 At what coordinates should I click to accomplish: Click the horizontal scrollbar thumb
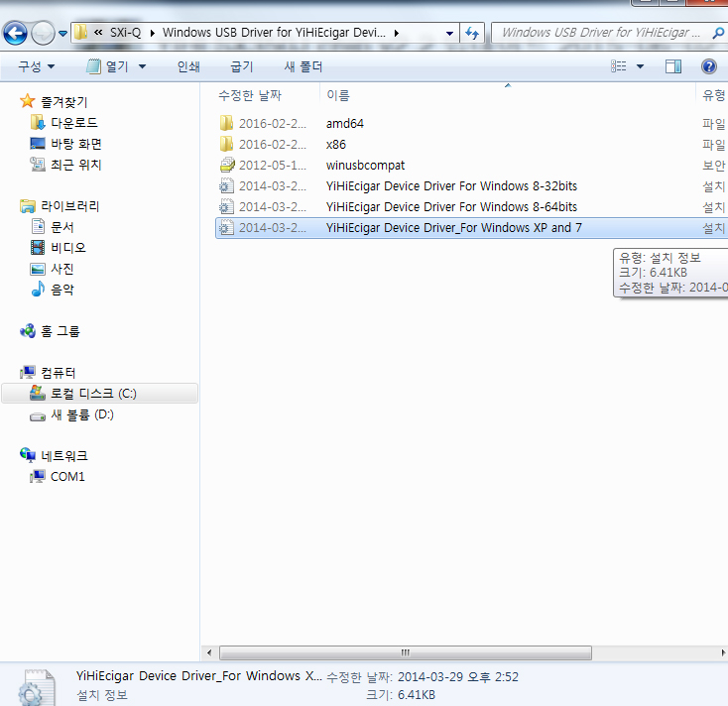pos(406,652)
